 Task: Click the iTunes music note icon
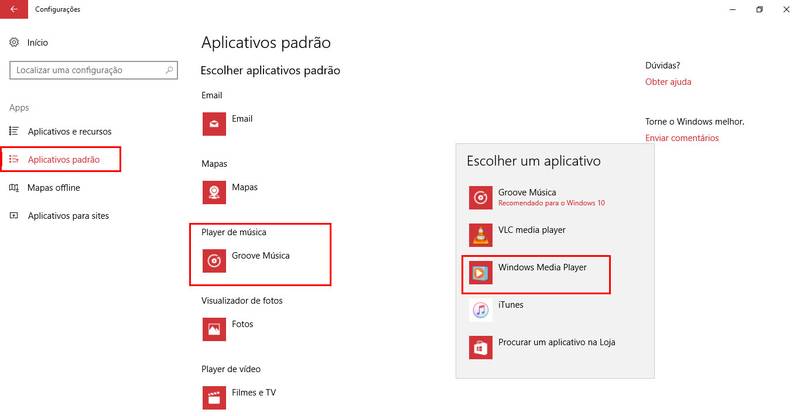click(481, 310)
